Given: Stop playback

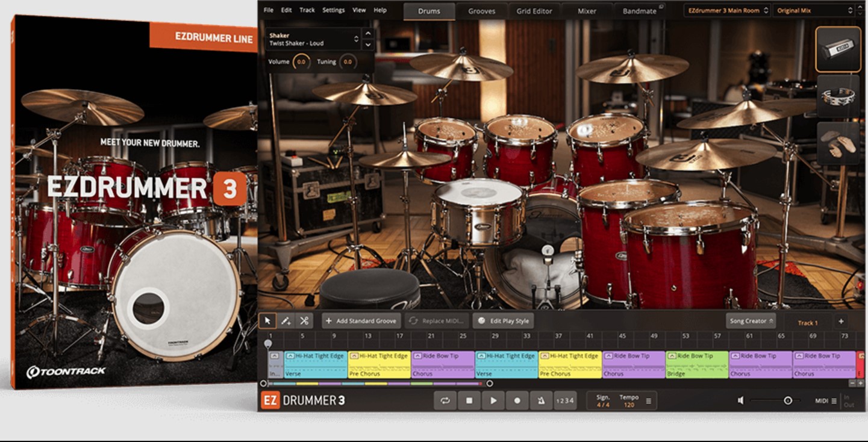Looking at the screenshot, I should [x=469, y=400].
